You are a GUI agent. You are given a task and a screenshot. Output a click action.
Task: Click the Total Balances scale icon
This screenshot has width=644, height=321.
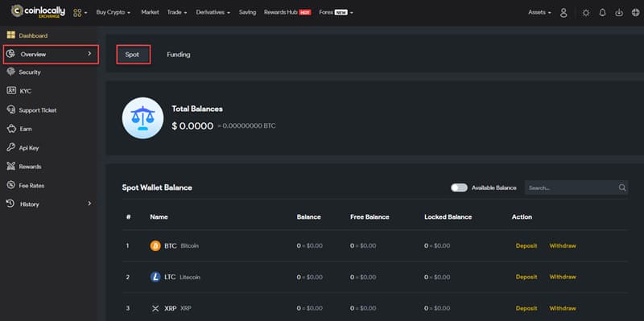143,117
